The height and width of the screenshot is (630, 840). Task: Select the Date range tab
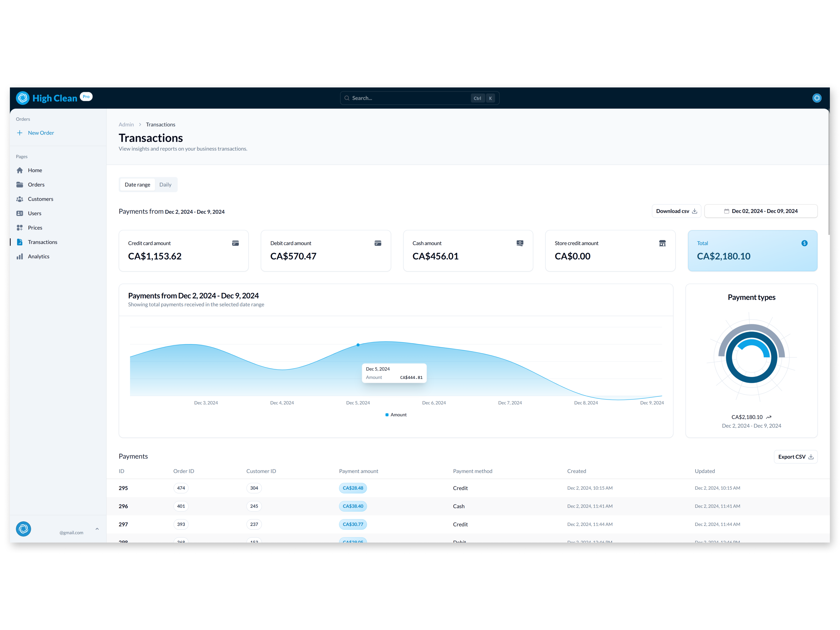point(137,184)
